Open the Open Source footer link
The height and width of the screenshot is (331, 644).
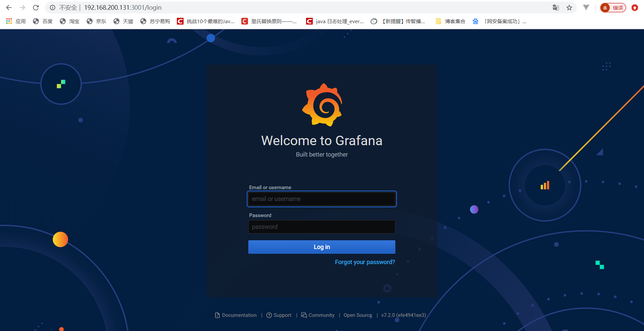[x=358, y=315]
